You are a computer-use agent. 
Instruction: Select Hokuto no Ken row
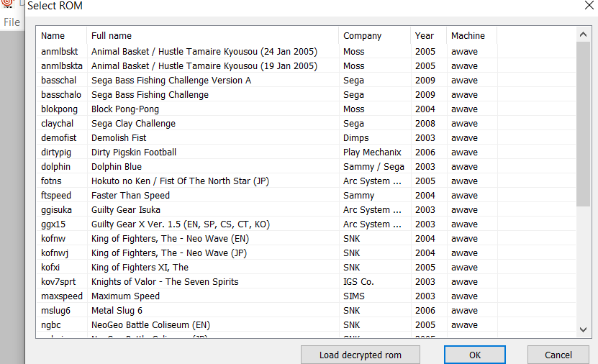[306, 181]
